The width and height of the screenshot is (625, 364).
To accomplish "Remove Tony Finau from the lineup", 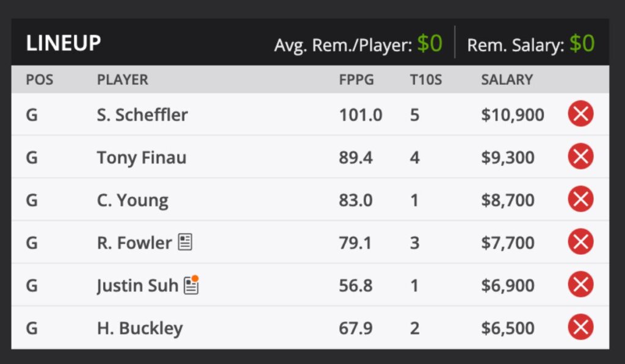I will pyautogui.click(x=580, y=157).
